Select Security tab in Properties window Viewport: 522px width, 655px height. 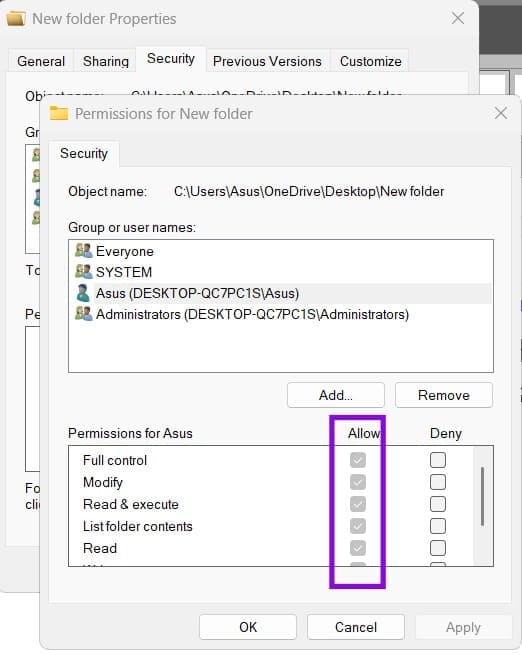(171, 59)
